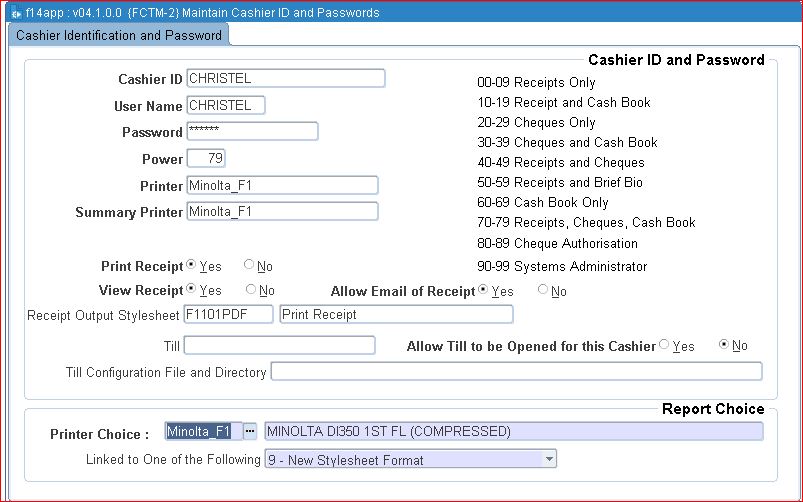The height and width of the screenshot is (502, 803).
Task: Select the Receipt Output Stylesheet code field
Action: [229, 314]
